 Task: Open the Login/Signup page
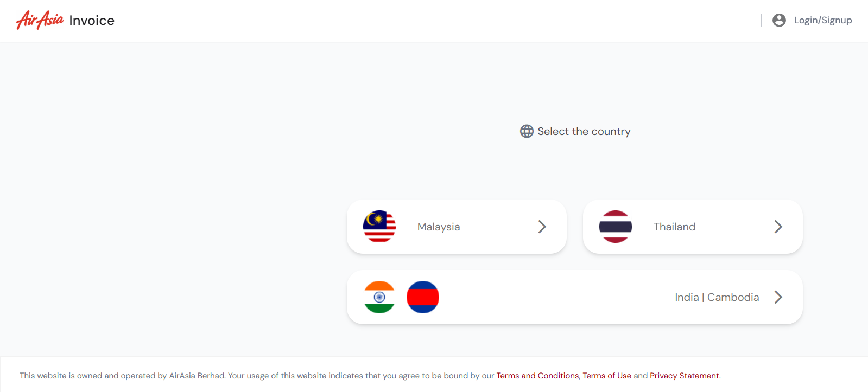click(823, 20)
